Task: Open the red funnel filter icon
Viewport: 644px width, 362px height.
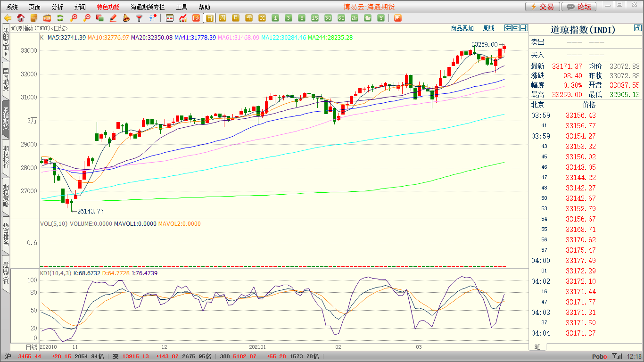Action: point(140,18)
